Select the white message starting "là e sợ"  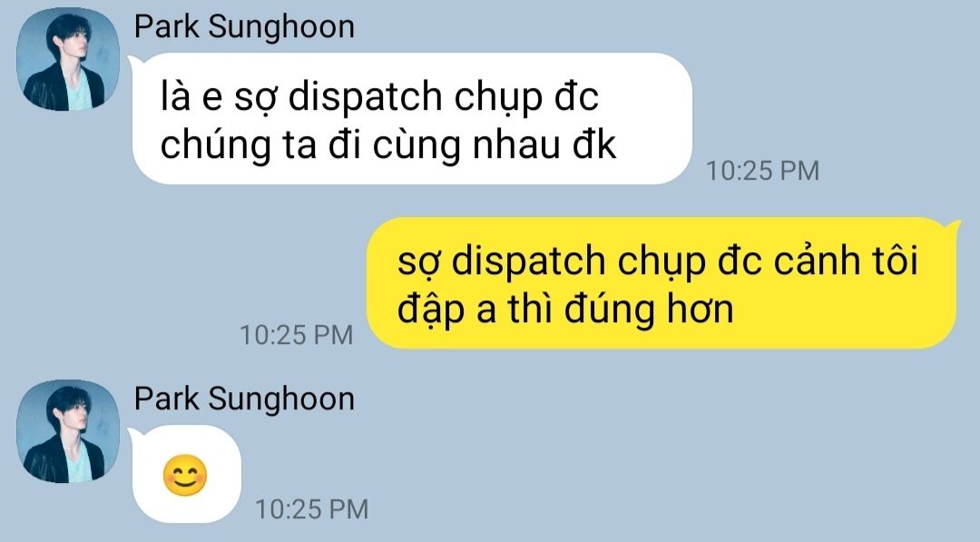click(411, 119)
